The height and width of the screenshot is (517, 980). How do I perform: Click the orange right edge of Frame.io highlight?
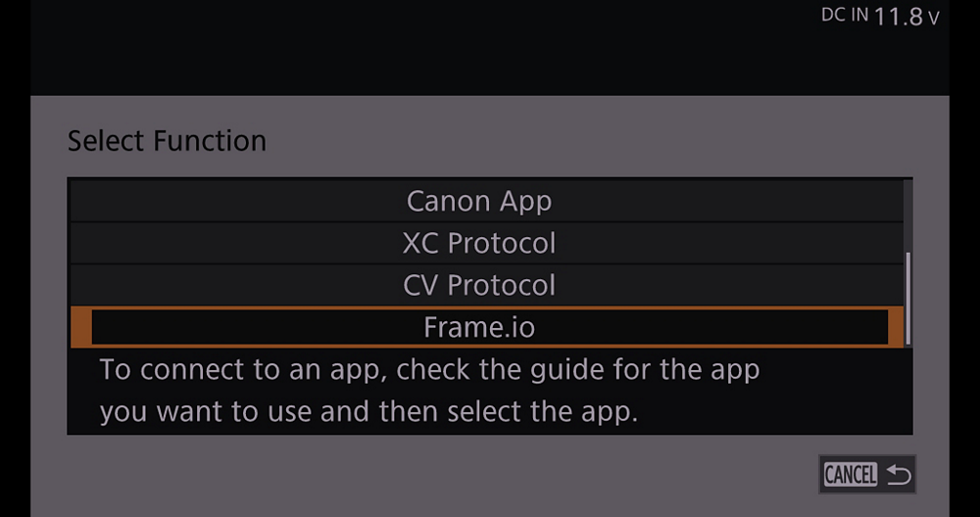(895, 327)
